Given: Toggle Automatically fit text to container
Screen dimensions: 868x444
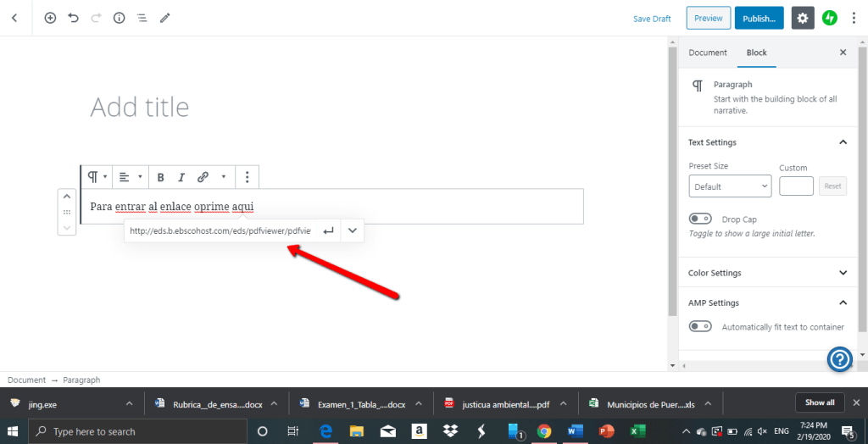Looking at the screenshot, I should pyautogui.click(x=700, y=326).
